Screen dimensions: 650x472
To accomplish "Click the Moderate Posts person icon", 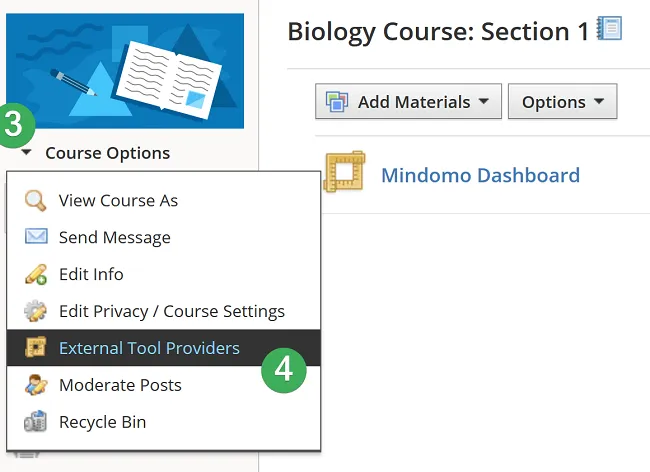I will [x=36, y=385].
